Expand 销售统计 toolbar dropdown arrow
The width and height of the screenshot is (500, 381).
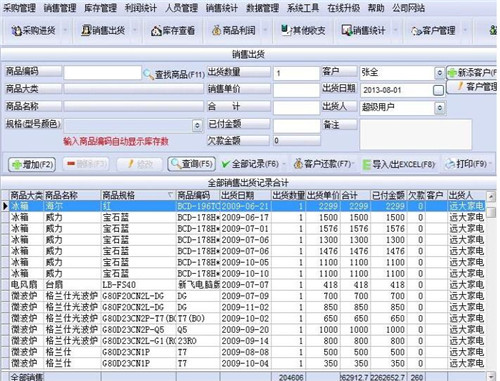tap(395, 31)
